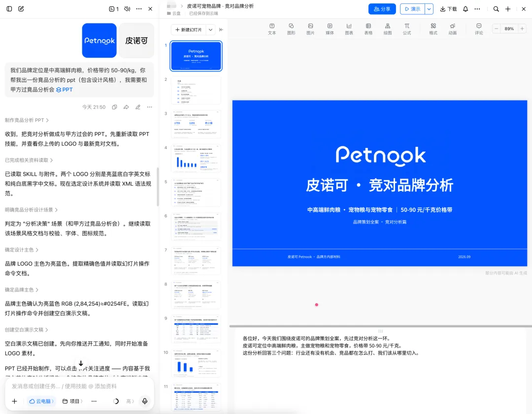Viewport: 532px width, 414px height.
Task: Open 绘图 drawing tool
Action: coord(388,29)
